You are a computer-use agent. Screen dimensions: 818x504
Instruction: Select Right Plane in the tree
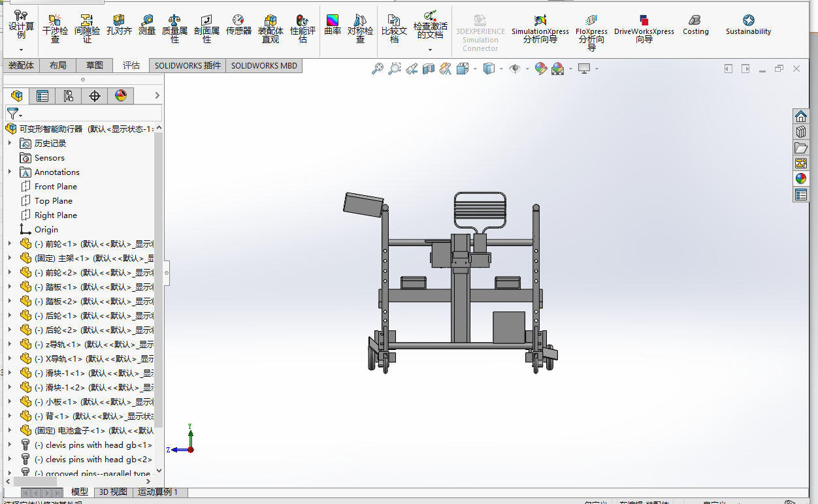(56, 215)
